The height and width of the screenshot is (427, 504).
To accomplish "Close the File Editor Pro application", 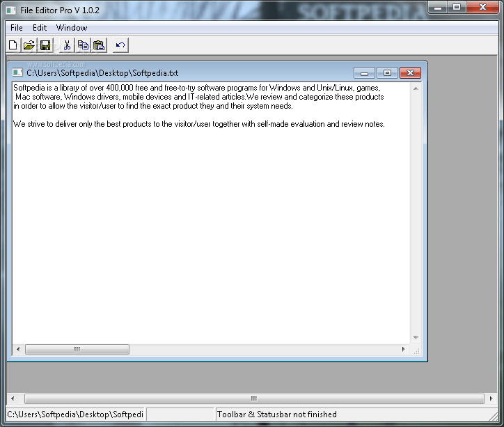I will pyautogui.click(x=482, y=8).
